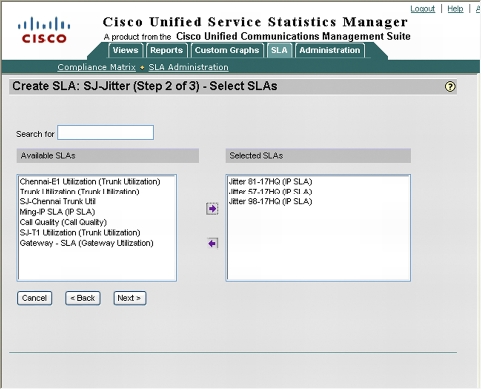The image size is (482, 390).
Task: Open the Views tab
Action: point(125,50)
